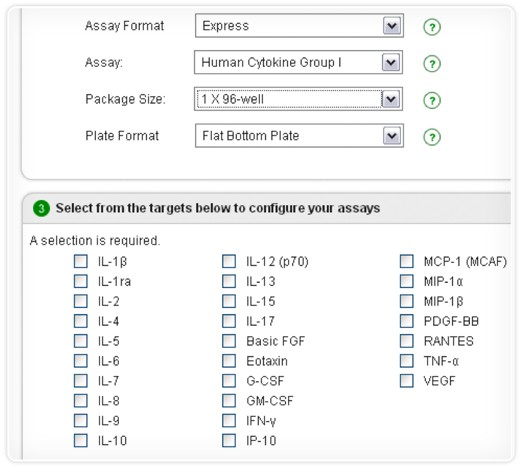Click the Package Size help question mark
This screenshot has height=470, width=522.
(432, 100)
